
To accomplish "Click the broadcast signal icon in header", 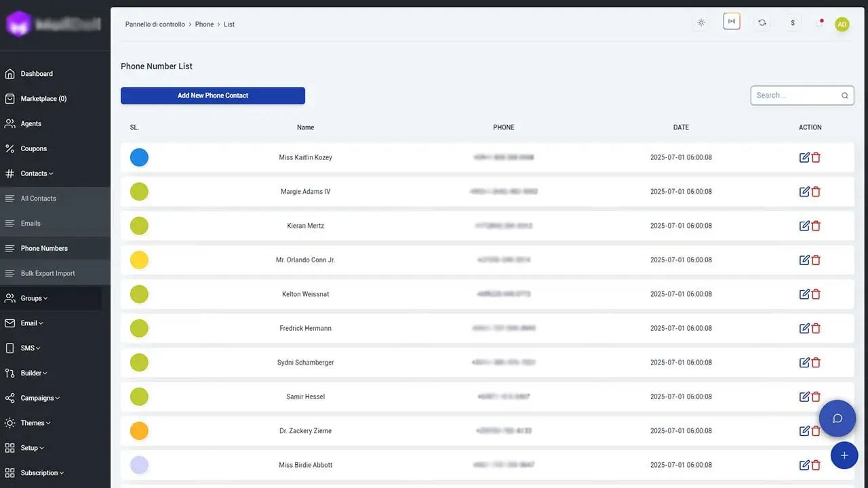I will pyautogui.click(x=731, y=22).
